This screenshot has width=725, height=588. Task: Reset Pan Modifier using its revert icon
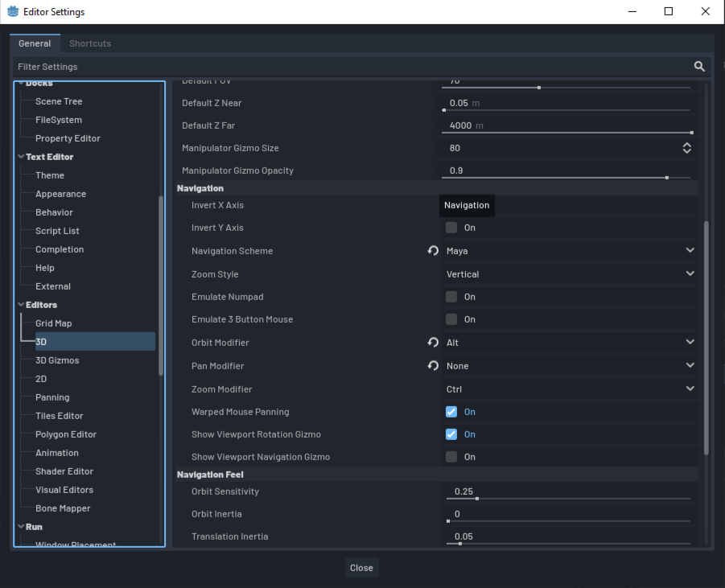(x=433, y=366)
